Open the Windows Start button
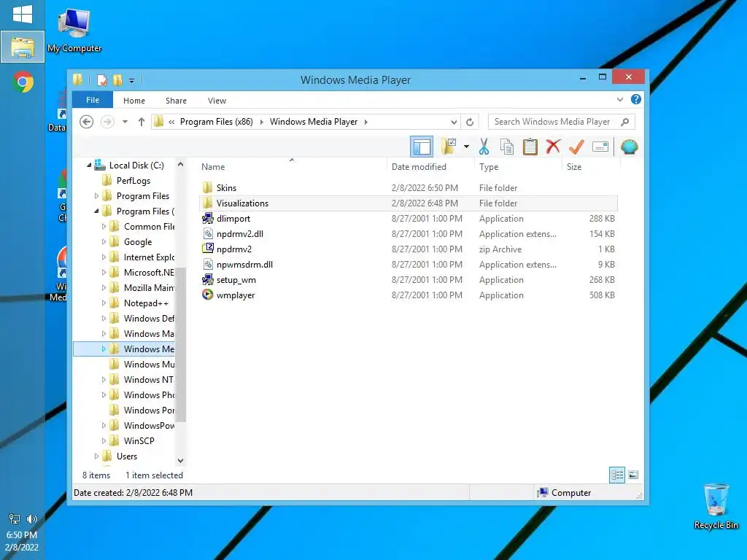The height and width of the screenshot is (560, 747). (23, 15)
